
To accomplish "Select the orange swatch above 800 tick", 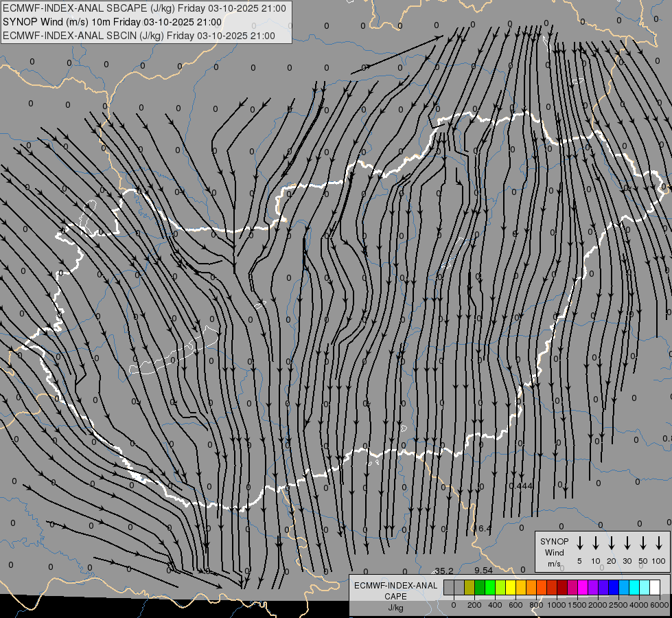I will tap(531, 588).
